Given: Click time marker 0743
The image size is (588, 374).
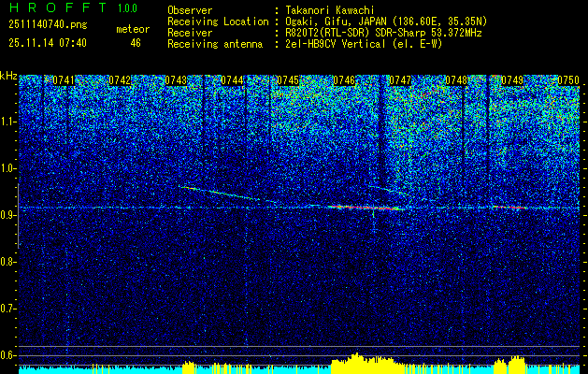Looking at the screenshot, I should tap(176, 80).
